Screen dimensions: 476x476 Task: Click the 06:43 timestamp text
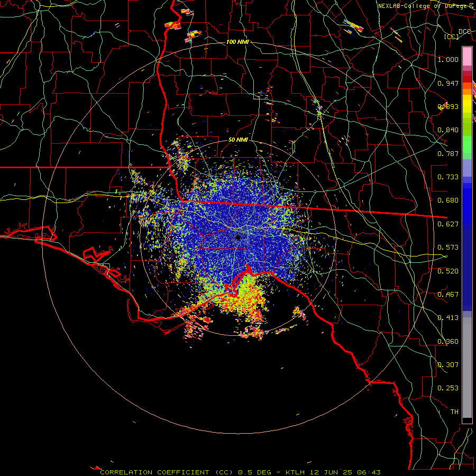[x=369, y=472]
